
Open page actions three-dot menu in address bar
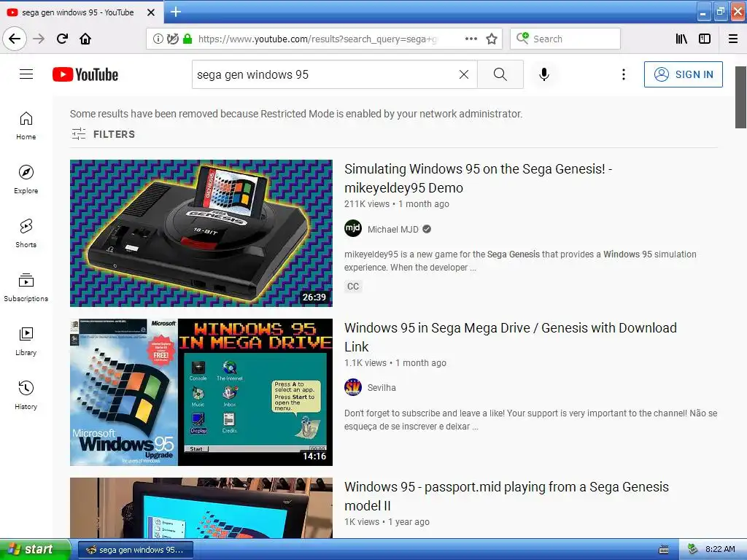tap(471, 39)
